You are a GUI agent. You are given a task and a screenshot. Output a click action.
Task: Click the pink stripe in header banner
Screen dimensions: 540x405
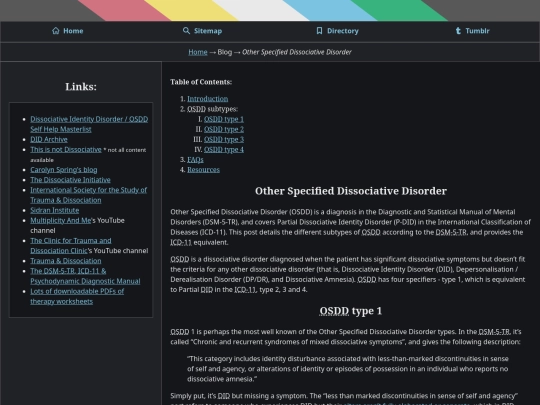pos(124,10)
